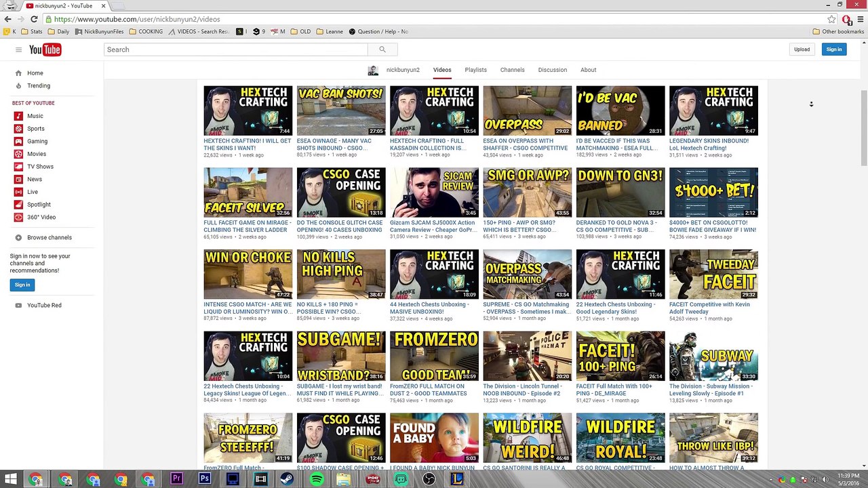Viewport: 868px width, 488px height.
Task: Click the Trending flame icon
Action: [x=18, y=86]
